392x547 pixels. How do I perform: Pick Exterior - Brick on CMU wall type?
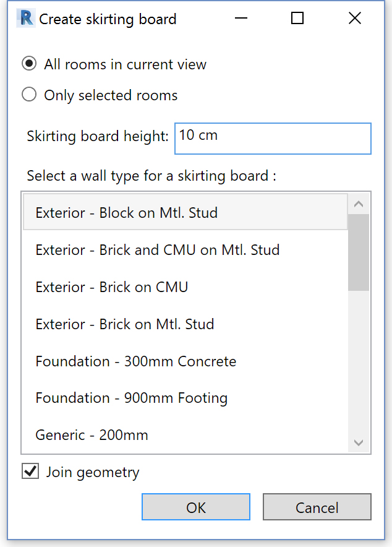coord(185,287)
